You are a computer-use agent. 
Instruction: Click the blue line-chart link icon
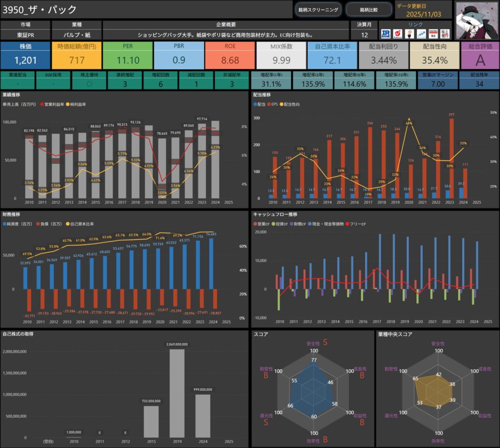(421, 34)
